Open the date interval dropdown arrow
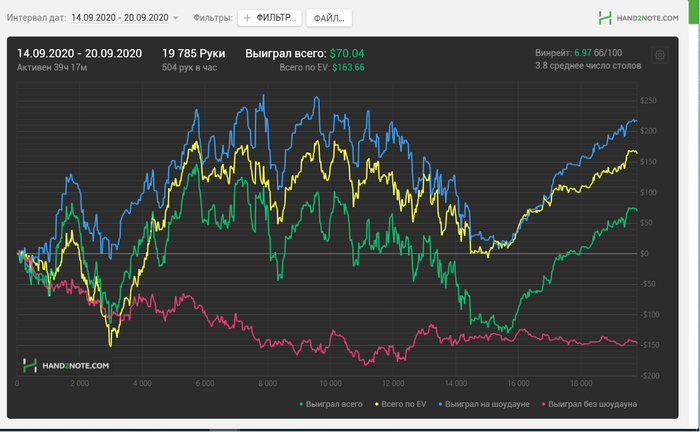This screenshot has height=432, width=700. tap(175, 18)
